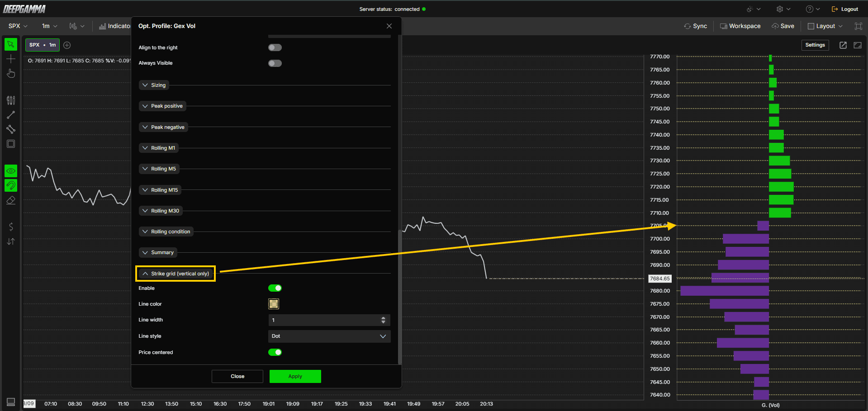868x411 pixels.
Task: Select the SPX 1m chart tab
Action: (43, 45)
